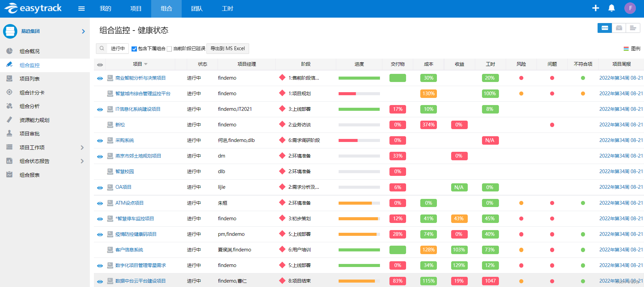
Task: Open weekly report link for 新松 row
Action: pyautogui.click(x=621, y=125)
